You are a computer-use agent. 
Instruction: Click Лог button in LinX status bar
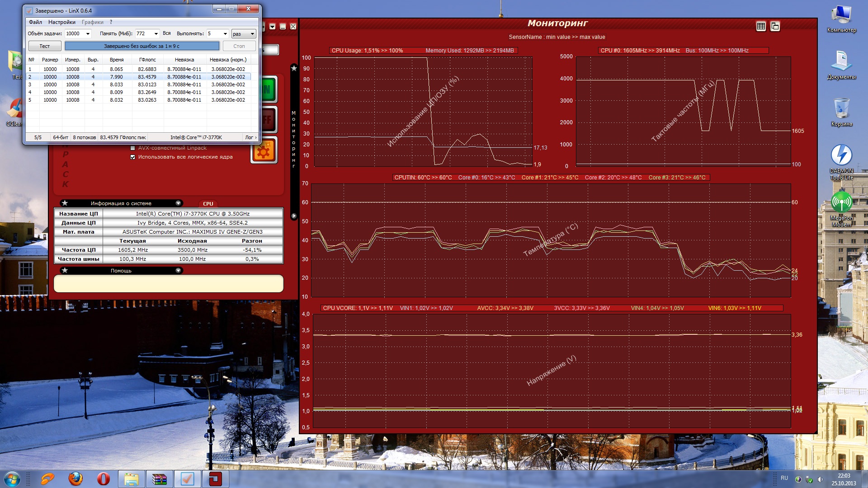point(250,137)
